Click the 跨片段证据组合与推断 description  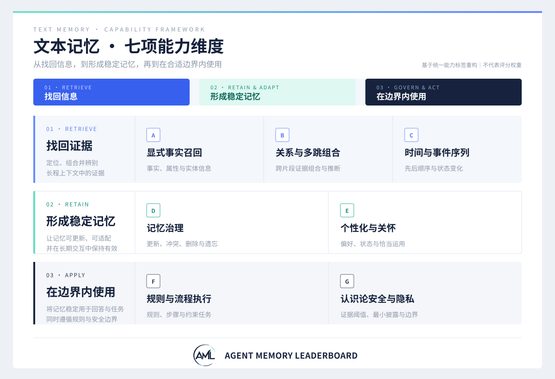(x=308, y=168)
